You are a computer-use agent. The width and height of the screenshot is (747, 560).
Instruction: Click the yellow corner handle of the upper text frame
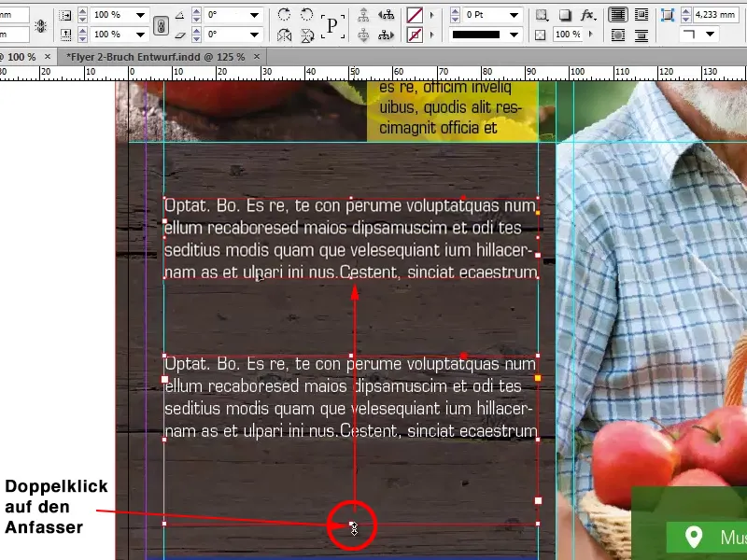(x=538, y=213)
